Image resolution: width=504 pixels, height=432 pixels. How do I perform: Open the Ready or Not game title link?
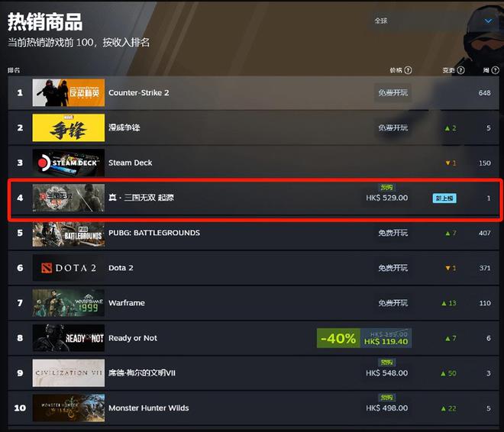point(133,338)
